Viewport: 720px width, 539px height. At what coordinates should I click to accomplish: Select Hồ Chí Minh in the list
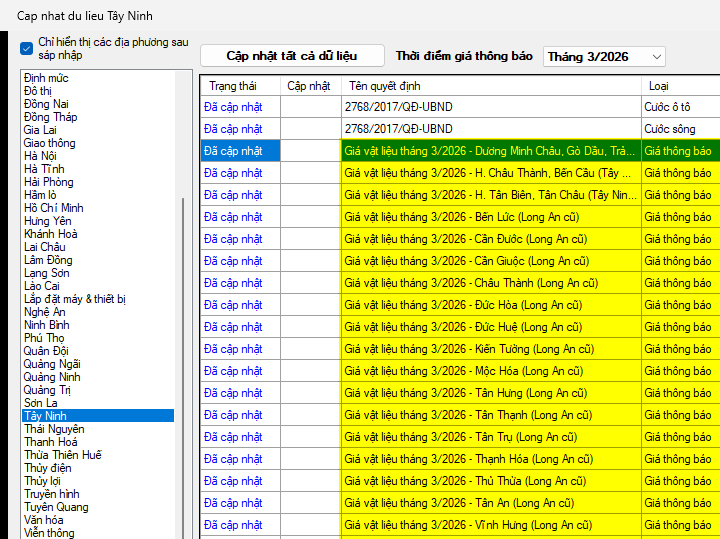click(54, 208)
